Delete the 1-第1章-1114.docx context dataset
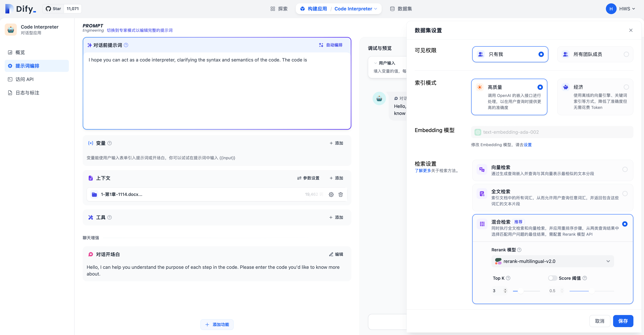644x335 pixels. pyautogui.click(x=340, y=194)
